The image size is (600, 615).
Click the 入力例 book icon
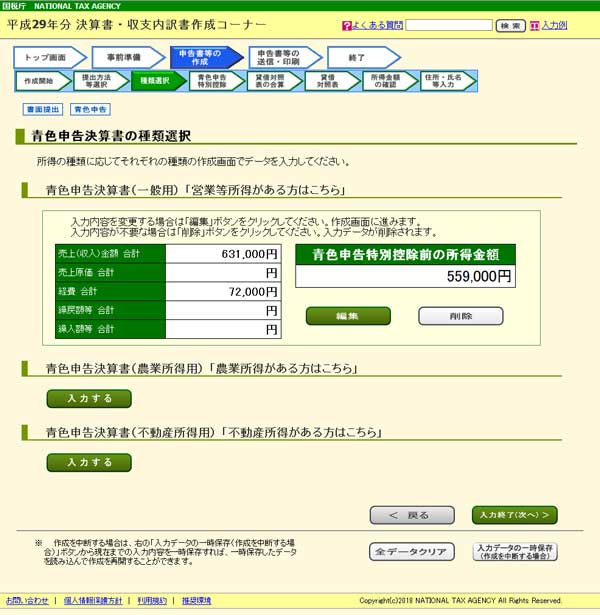point(534,25)
